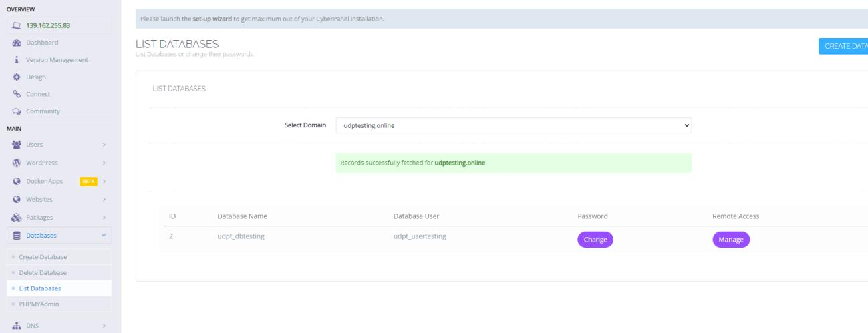Expand the Users submenu chevron
Image resolution: width=868 pixels, height=333 pixels.
click(x=104, y=145)
